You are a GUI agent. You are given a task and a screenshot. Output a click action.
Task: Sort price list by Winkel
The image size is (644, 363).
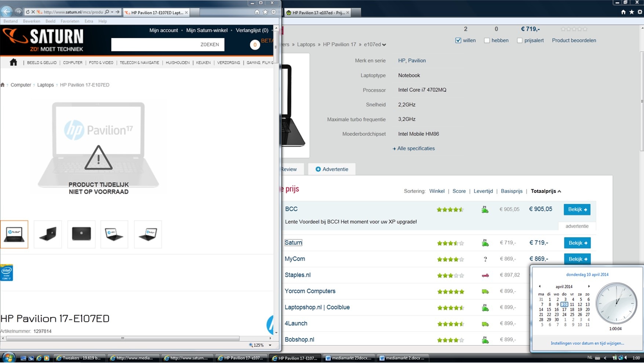click(x=437, y=191)
